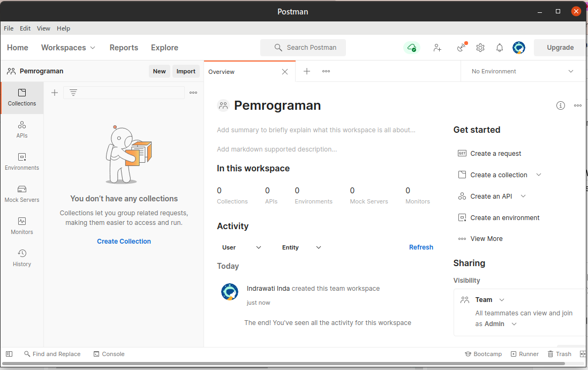The height and width of the screenshot is (370, 588).
Task: Click the Upgrade button
Action: (560, 48)
